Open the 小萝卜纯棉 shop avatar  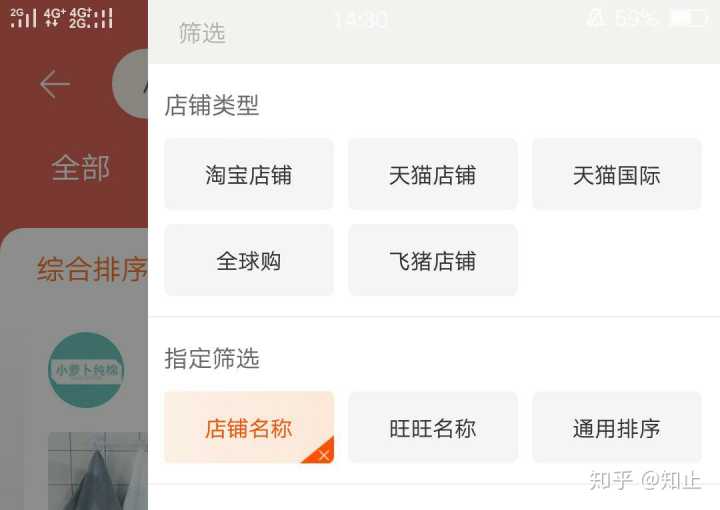(86, 370)
